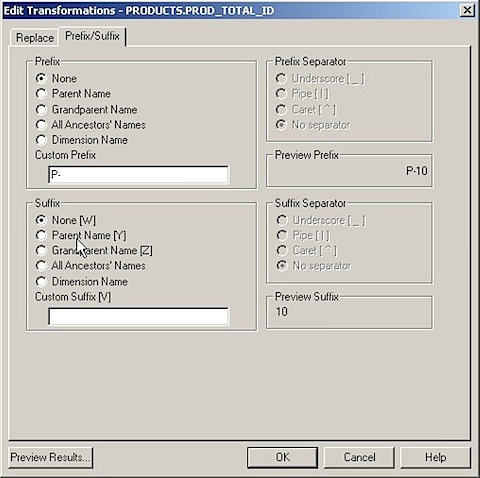Click the Custom Prefix text field
The image size is (480, 478).
pyautogui.click(x=138, y=175)
